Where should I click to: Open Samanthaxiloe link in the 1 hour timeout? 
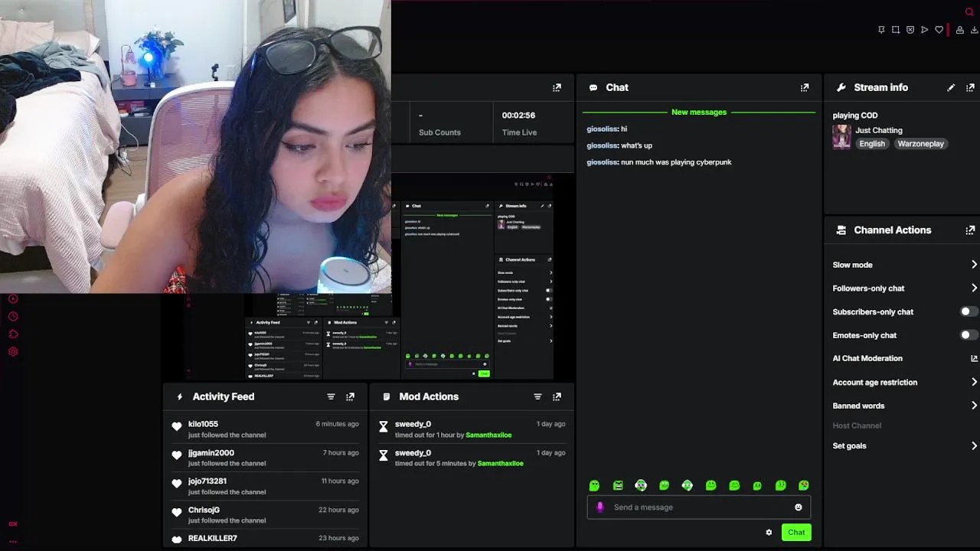tap(489, 435)
